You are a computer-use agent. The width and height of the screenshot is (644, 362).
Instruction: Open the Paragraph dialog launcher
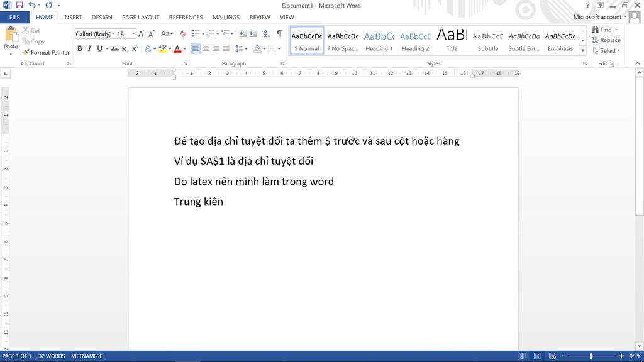[x=282, y=63]
